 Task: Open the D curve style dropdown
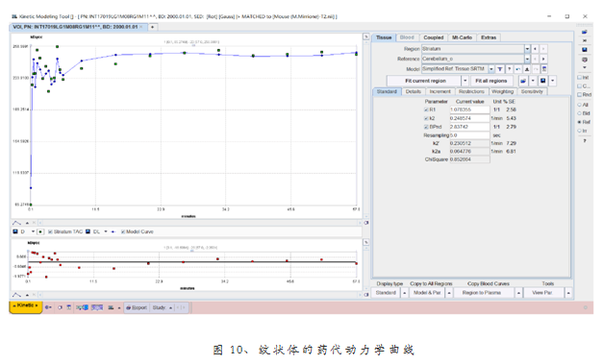click(x=33, y=231)
